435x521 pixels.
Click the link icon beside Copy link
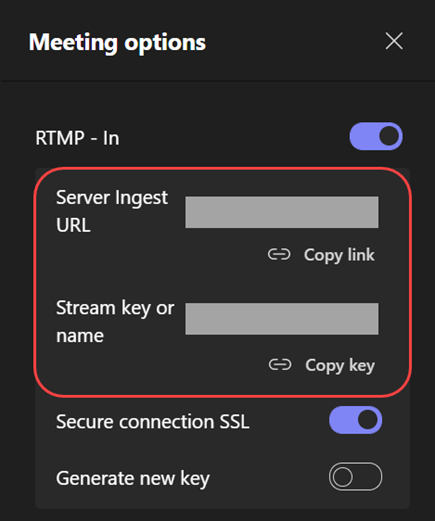(279, 255)
